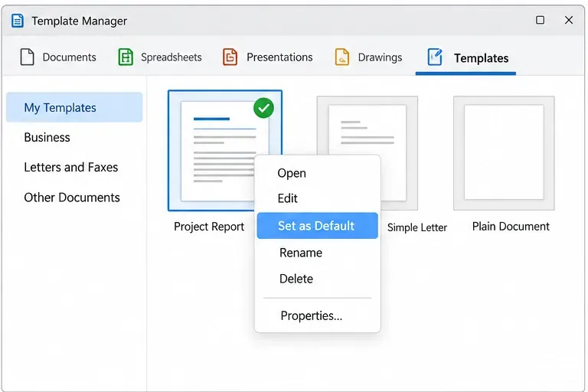The image size is (588, 392).
Task: Switch to the Documents tab
Action: coord(58,57)
